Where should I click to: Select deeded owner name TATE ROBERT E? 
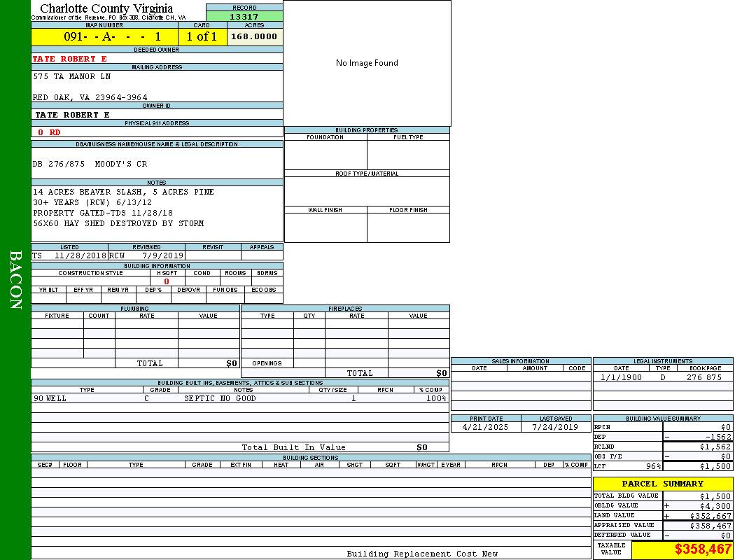(70, 59)
